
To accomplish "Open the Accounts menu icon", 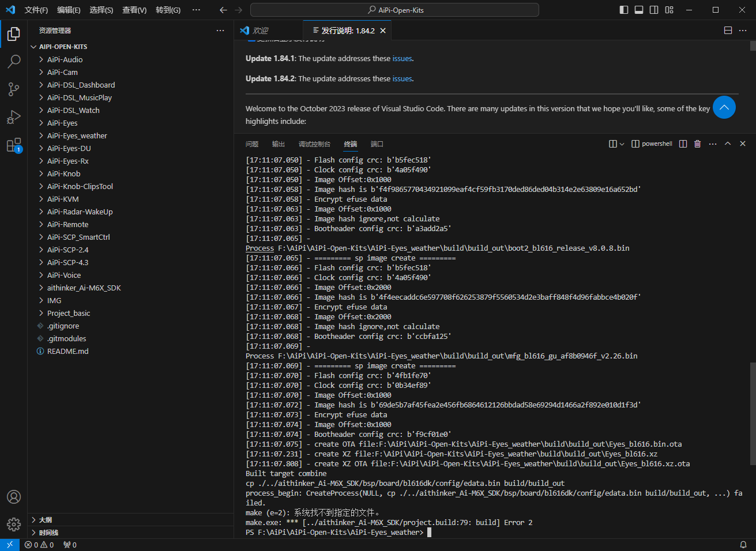I will coord(14,497).
